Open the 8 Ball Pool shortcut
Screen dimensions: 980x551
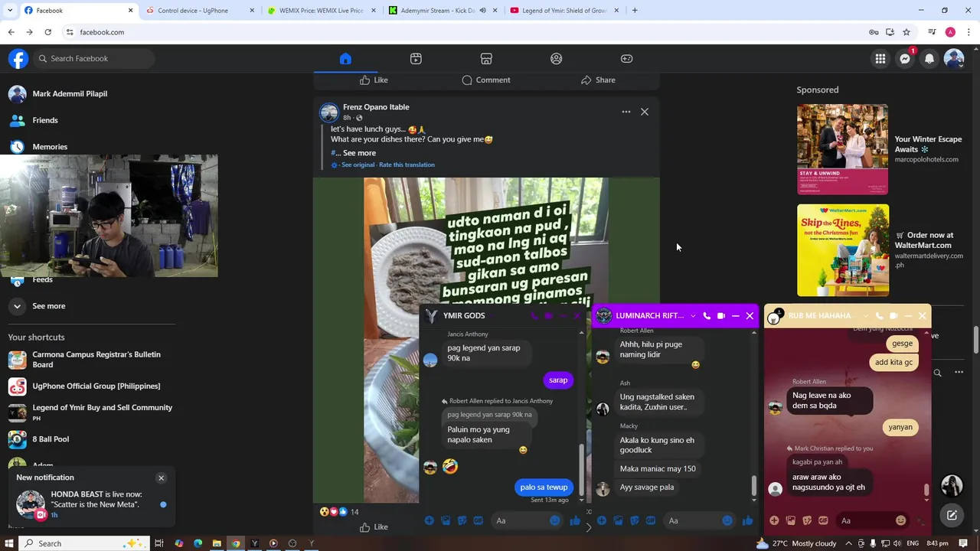coord(51,439)
